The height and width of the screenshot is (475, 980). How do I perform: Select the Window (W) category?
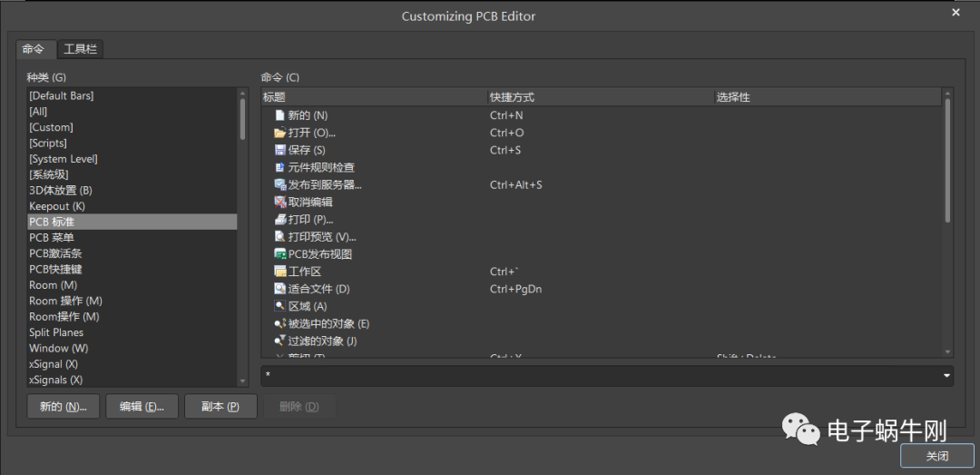[132, 348]
